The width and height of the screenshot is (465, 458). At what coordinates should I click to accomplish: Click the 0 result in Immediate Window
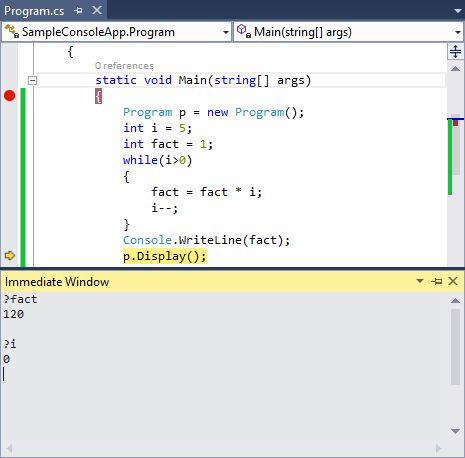tap(7, 359)
